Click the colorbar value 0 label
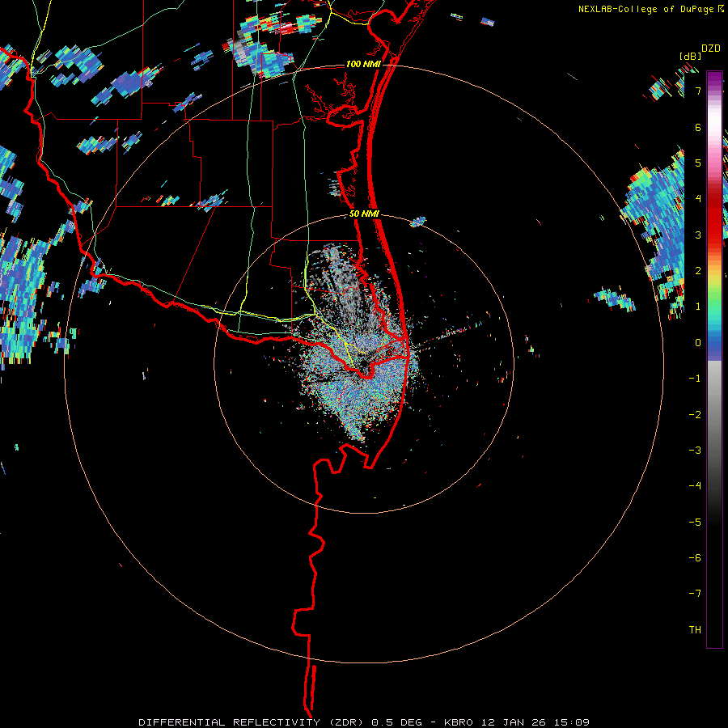This screenshot has width=728, height=728. pos(698,343)
